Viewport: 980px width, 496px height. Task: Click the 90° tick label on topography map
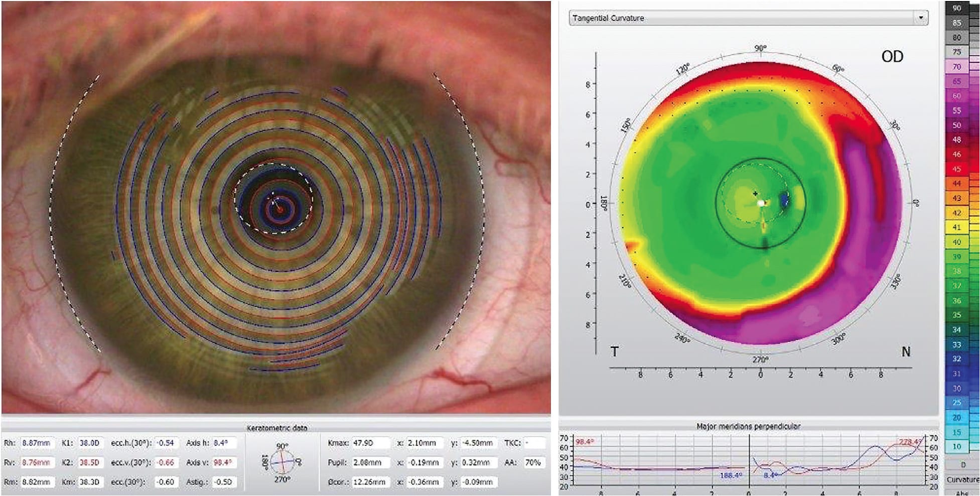pyautogui.click(x=761, y=48)
